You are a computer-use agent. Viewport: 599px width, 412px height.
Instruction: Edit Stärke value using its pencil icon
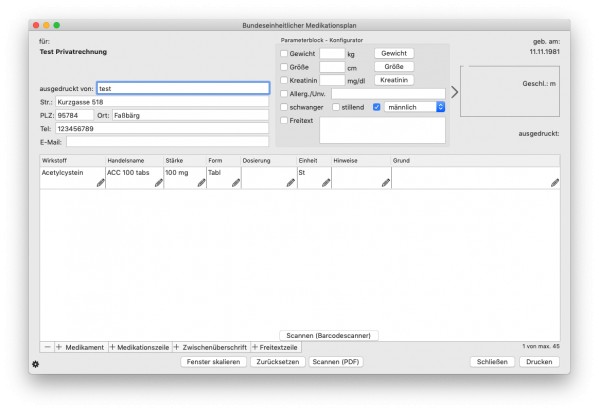pyautogui.click(x=201, y=183)
